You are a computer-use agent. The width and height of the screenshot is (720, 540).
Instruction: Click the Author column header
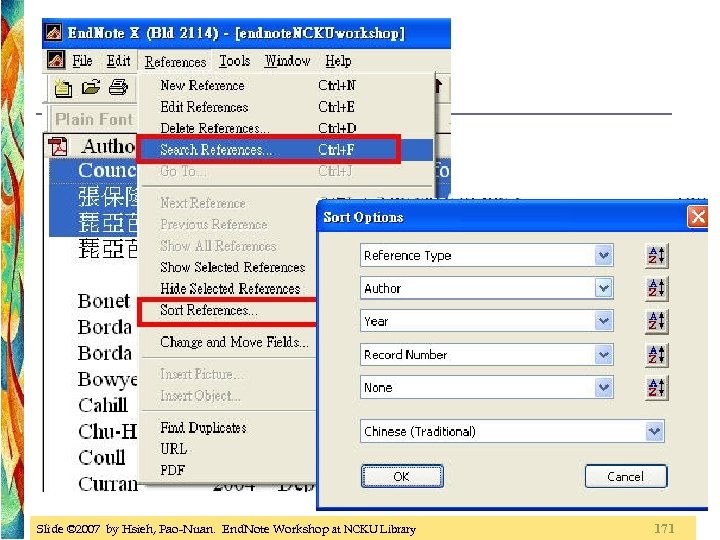point(108,146)
